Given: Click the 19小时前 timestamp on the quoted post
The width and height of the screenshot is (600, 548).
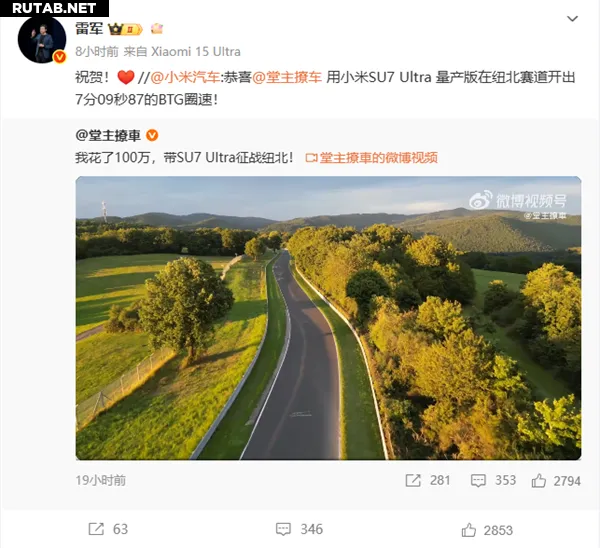Looking at the screenshot, I should (101, 480).
